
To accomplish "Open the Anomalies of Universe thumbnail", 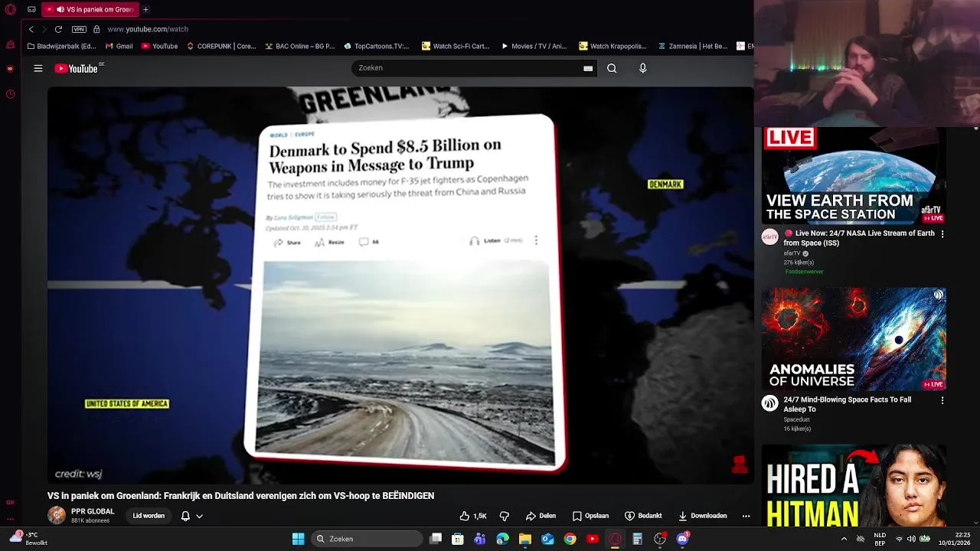I will tap(854, 339).
